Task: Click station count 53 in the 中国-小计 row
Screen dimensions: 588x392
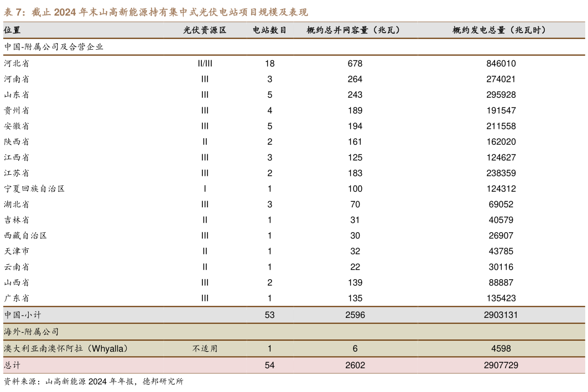Action: (x=269, y=315)
